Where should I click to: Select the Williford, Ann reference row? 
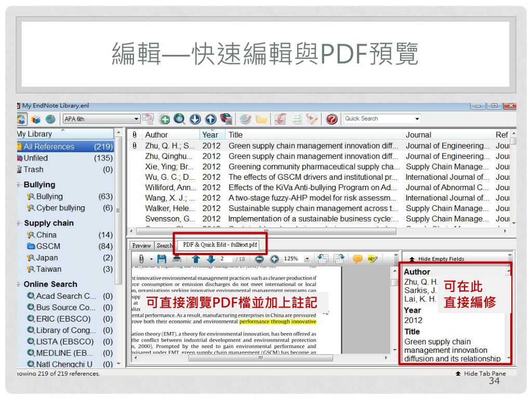[319, 188]
